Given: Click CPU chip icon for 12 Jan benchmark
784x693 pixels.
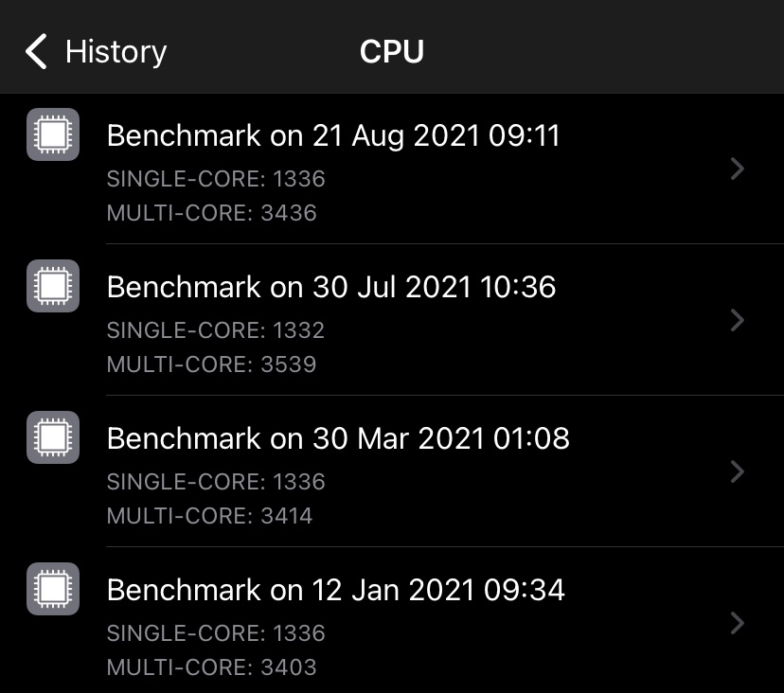Looking at the screenshot, I should [x=53, y=589].
